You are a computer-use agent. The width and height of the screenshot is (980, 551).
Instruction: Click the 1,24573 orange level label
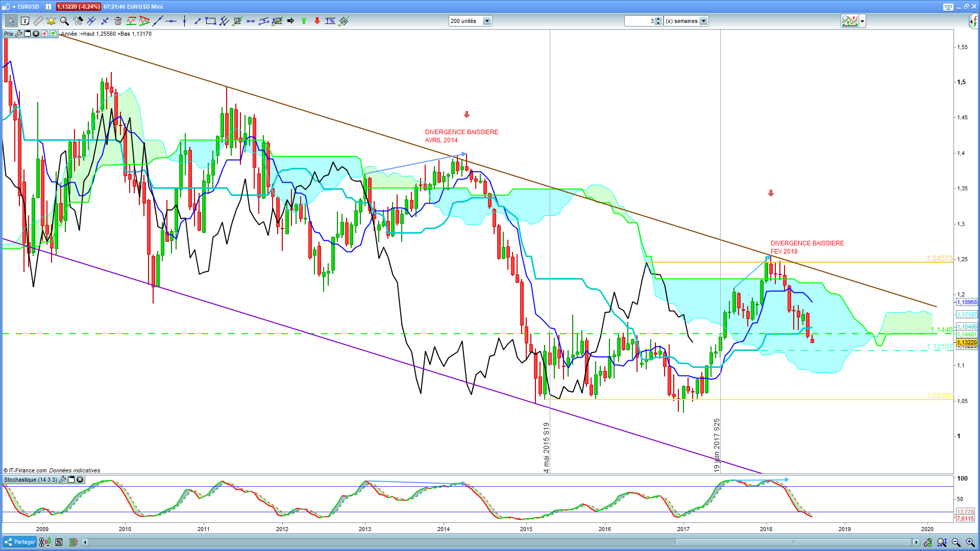pos(939,259)
